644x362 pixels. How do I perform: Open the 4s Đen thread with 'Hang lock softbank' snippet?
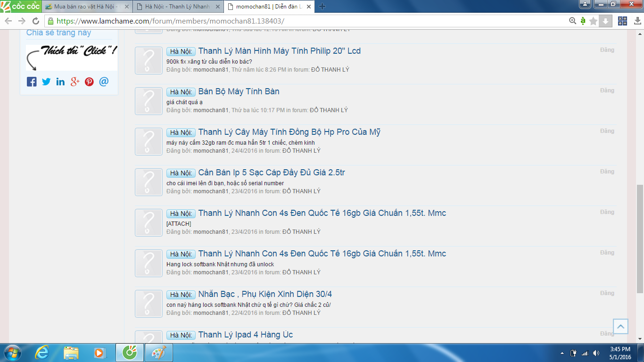pyautogui.click(x=322, y=254)
